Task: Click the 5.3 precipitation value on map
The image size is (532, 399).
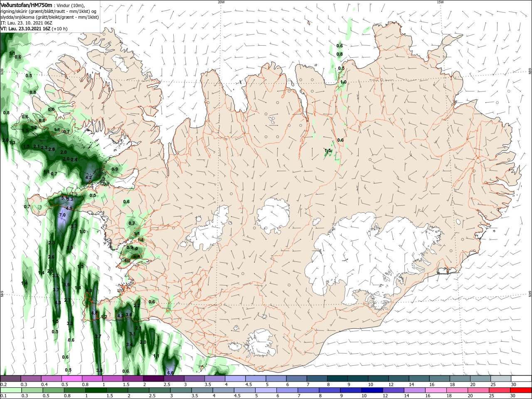Action: 70,199
